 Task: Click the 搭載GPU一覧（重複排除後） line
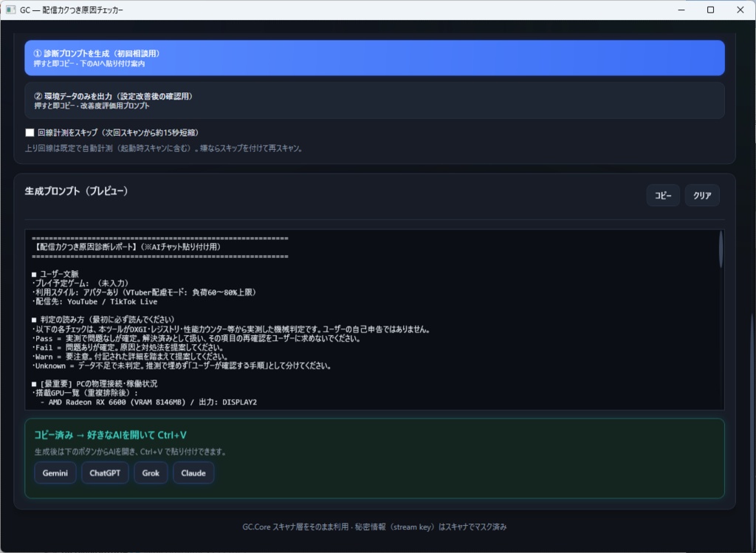coord(85,393)
